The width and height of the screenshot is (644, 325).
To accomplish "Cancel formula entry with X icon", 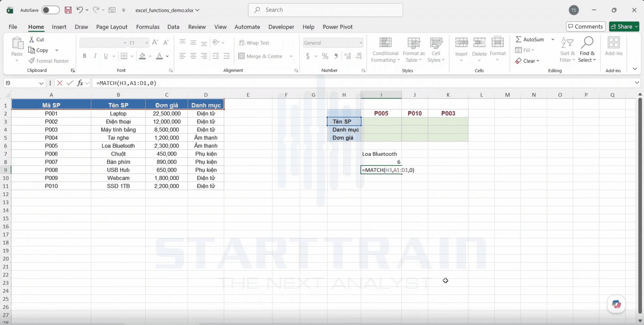I will tap(60, 83).
